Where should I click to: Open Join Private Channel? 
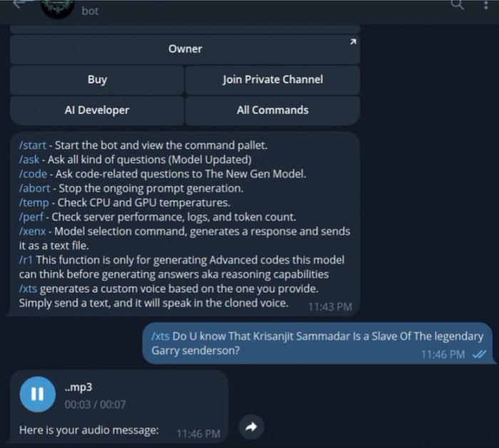pyautogui.click(x=273, y=80)
